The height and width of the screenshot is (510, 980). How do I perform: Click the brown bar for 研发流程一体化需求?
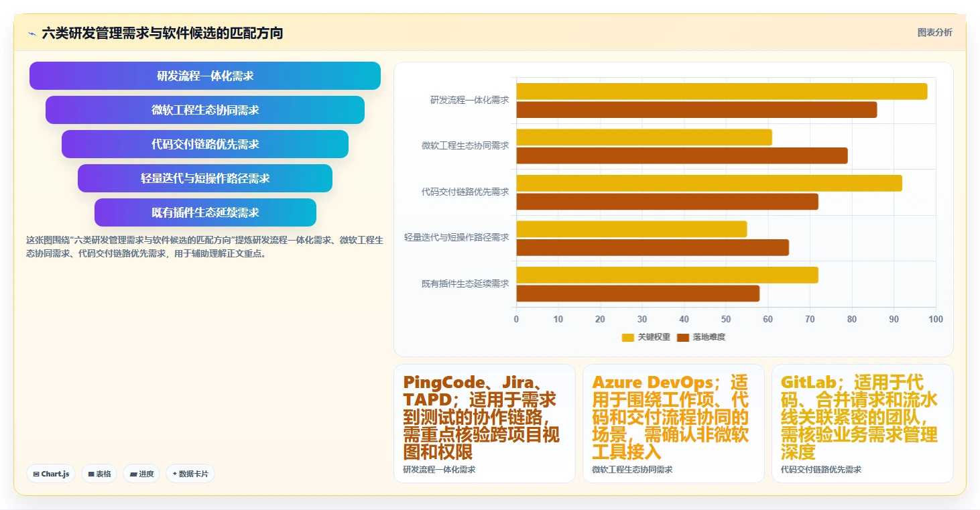click(x=696, y=110)
